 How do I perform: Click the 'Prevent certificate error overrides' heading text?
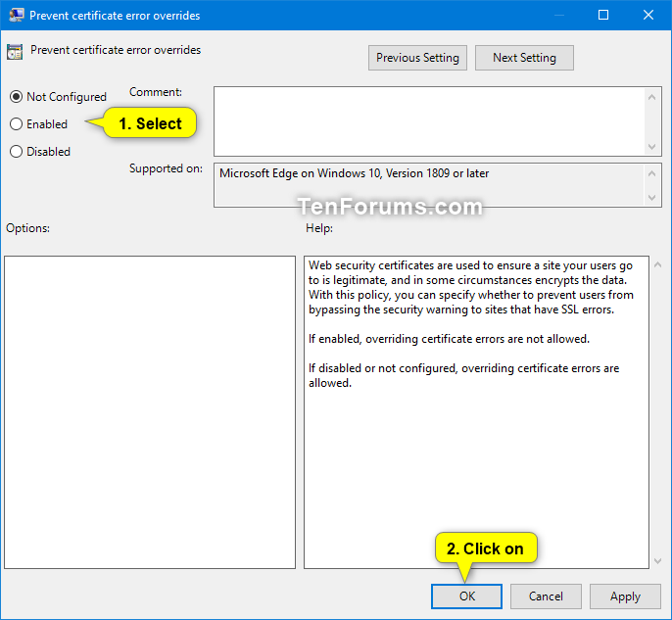point(116,50)
